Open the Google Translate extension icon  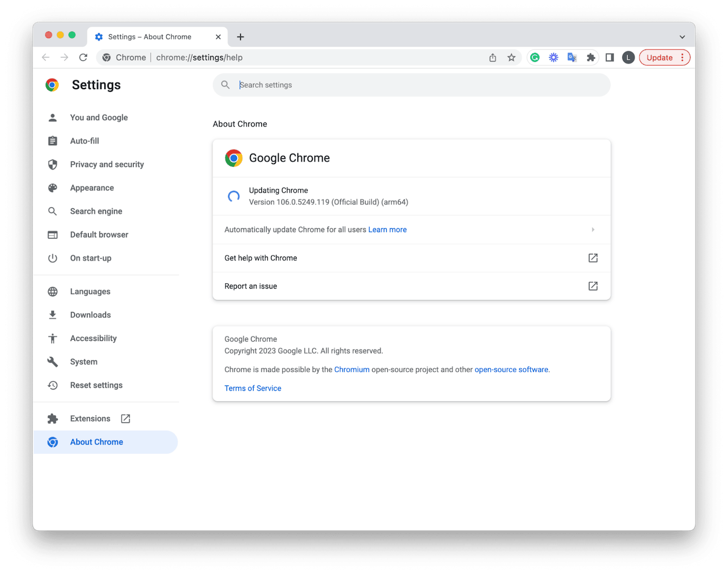click(x=572, y=58)
